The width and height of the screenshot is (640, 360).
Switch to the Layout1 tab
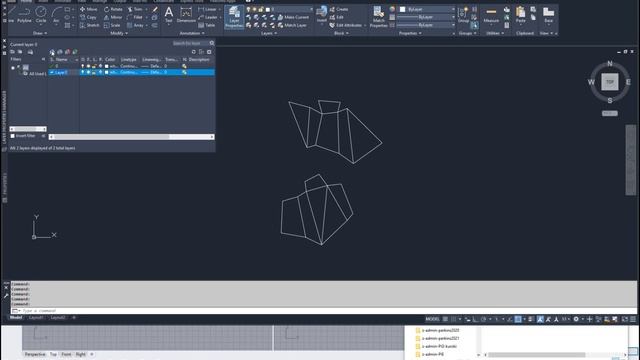click(36, 318)
